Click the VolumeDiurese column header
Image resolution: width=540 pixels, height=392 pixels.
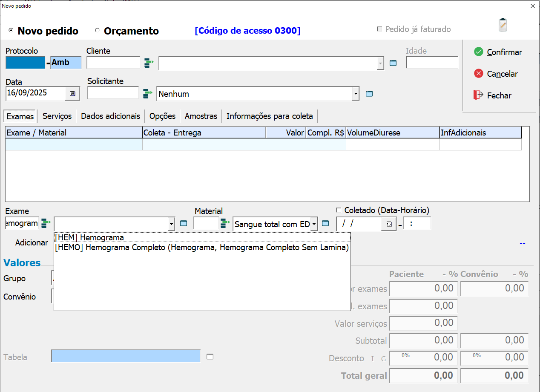(393, 133)
